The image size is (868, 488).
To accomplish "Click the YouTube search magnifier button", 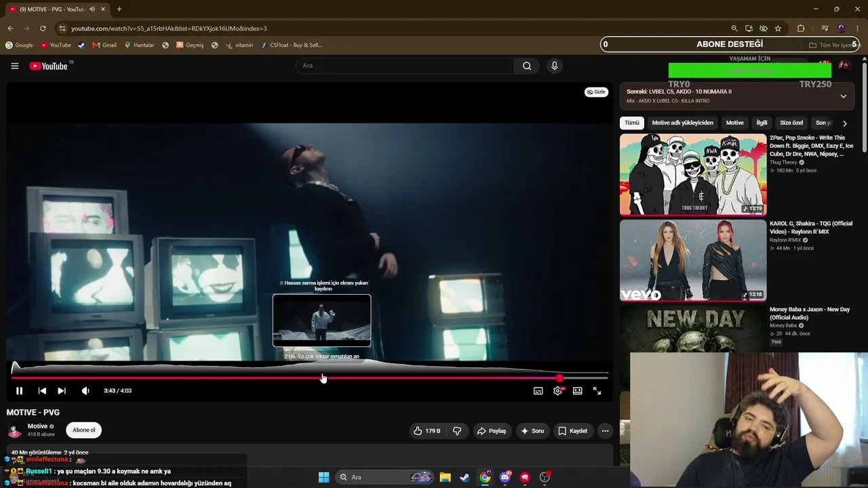I will (527, 66).
